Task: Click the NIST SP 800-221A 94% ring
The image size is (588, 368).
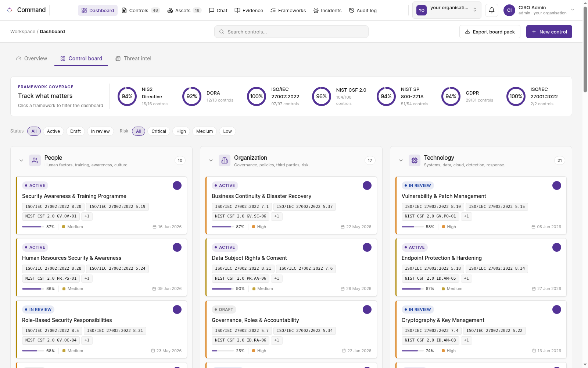Action: click(x=386, y=96)
